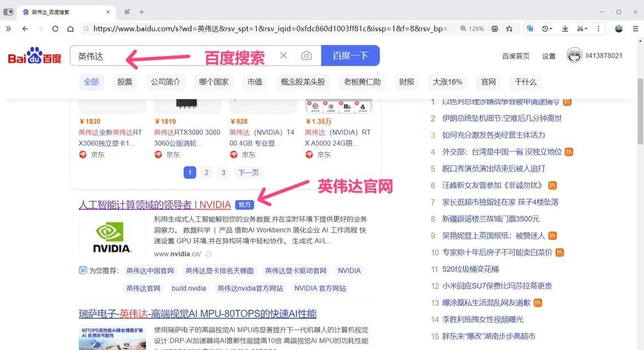Reload the page with the refresh icon
Image resolution: width=644 pixels, height=350 pixels.
coord(55,29)
